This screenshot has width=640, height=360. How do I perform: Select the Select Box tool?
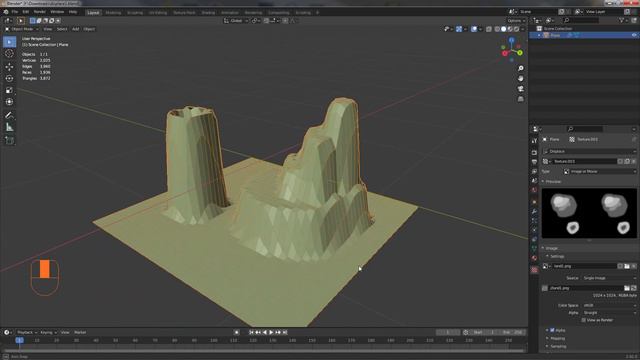click(x=9, y=42)
